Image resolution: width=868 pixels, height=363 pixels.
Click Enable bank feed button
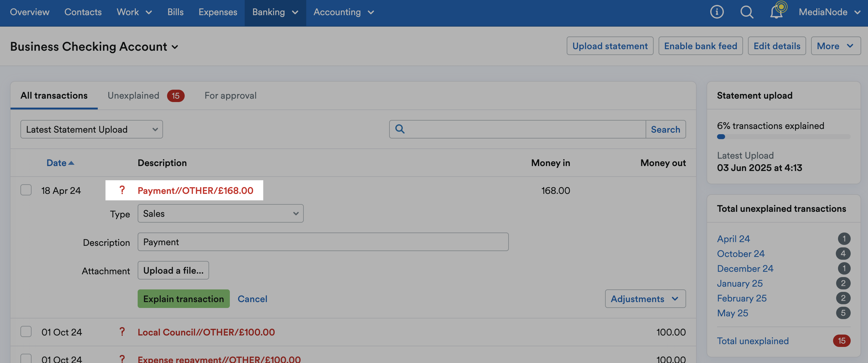tap(701, 46)
